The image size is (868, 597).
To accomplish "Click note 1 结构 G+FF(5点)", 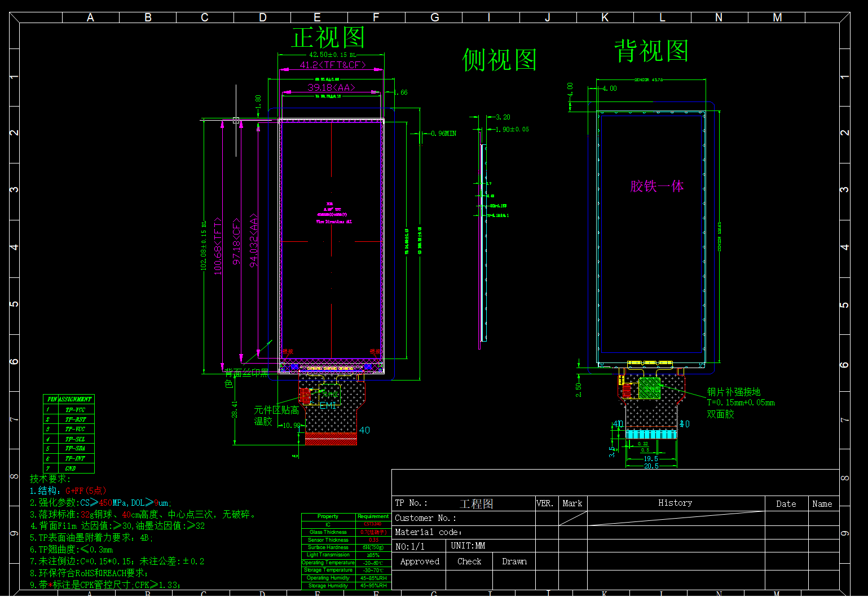I will [x=68, y=490].
